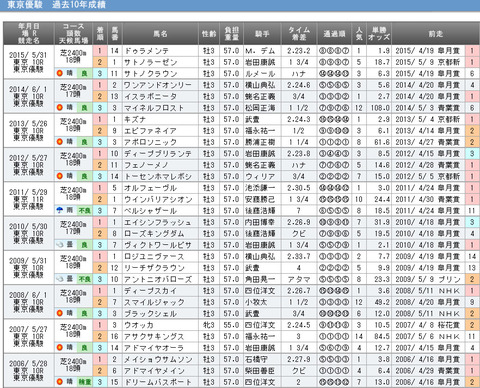The height and width of the screenshot is (388, 480).
Task: Click the 108.0 odds value
Action: pos(380,108)
